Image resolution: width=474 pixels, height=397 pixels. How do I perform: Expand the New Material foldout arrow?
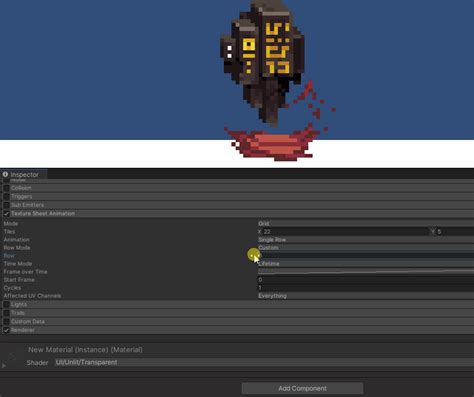(4, 366)
